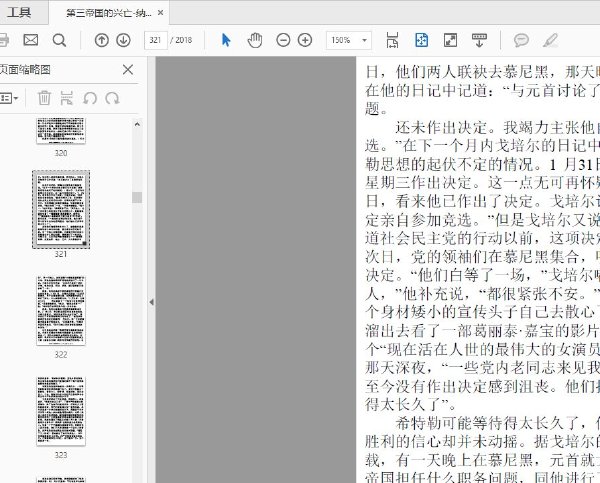
Task: Switch to the 工具 tab
Action: coord(19,13)
